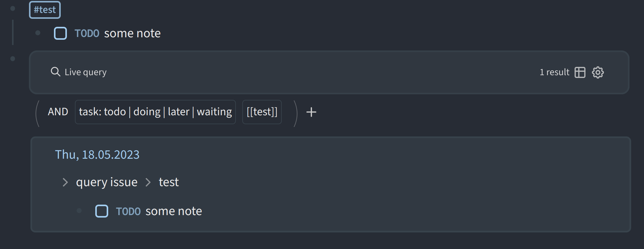Click the magnifier icon next to Live query
The height and width of the screenshot is (249, 644).
55,71
